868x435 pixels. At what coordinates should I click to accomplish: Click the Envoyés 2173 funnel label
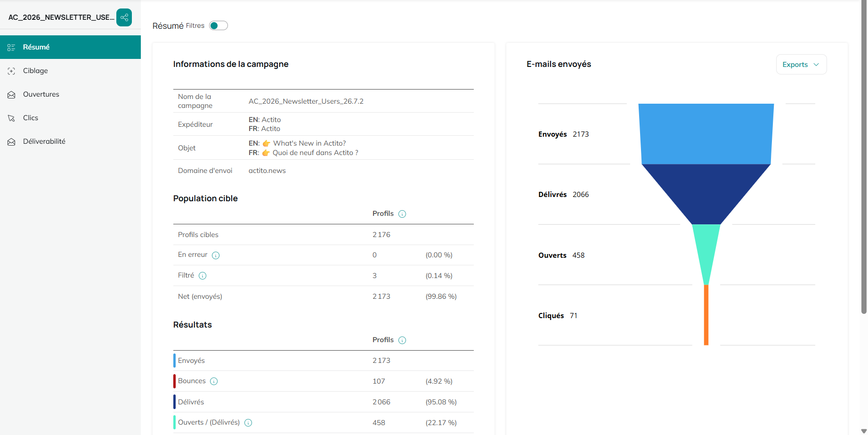564,134
